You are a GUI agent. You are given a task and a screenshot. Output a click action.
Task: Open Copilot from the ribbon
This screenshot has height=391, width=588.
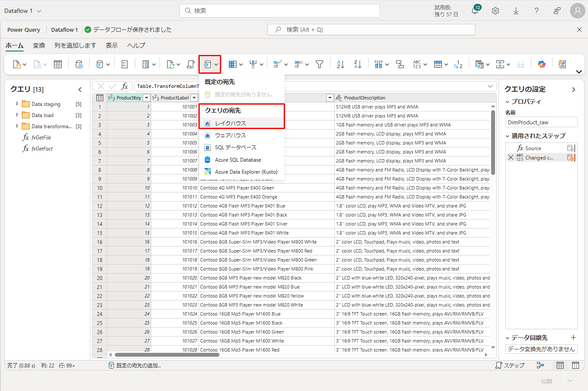coord(542,64)
